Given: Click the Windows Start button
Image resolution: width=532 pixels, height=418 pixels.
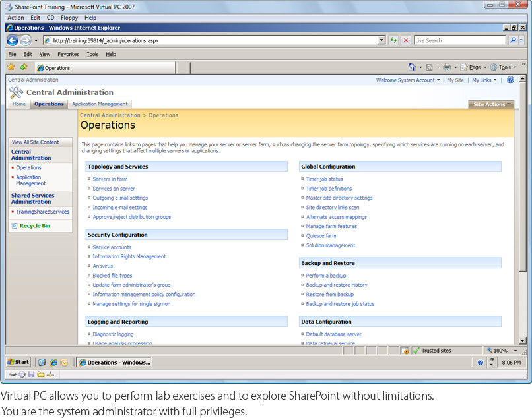Looking at the screenshot, I should (18, 362).
